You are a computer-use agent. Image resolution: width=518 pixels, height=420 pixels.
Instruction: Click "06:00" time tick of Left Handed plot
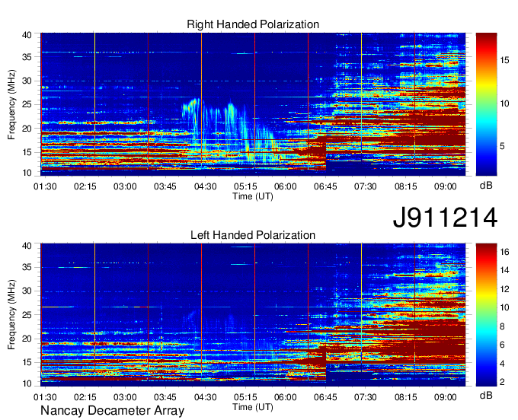point(285,397)
